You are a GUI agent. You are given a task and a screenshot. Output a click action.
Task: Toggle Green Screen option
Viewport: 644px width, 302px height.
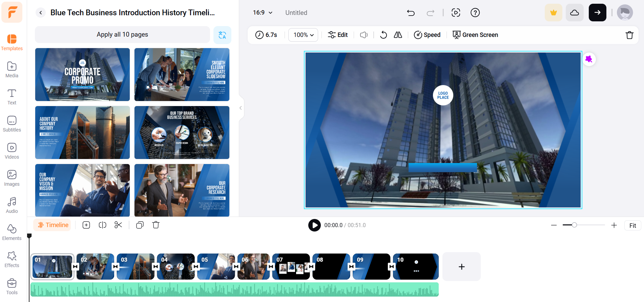pos(475,35)
